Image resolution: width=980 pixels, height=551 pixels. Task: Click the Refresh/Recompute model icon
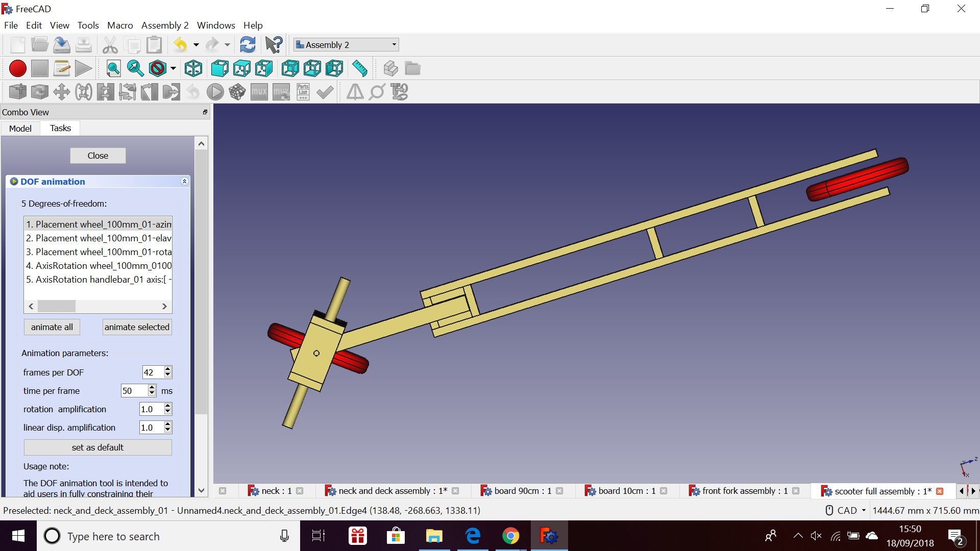pos(248,44)
